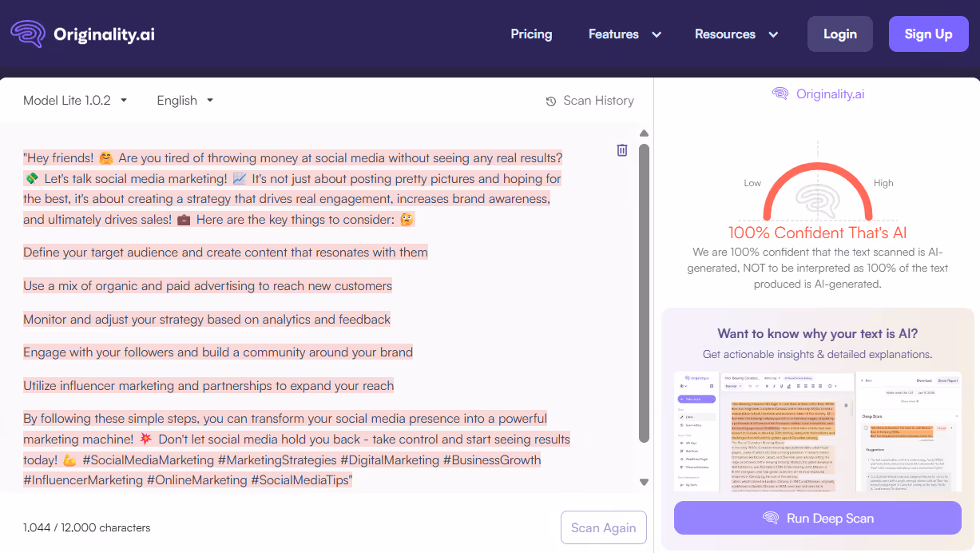Screen dimensions: 980x553
Task: Click "Define your target audience" line
Action: [225, 253]
